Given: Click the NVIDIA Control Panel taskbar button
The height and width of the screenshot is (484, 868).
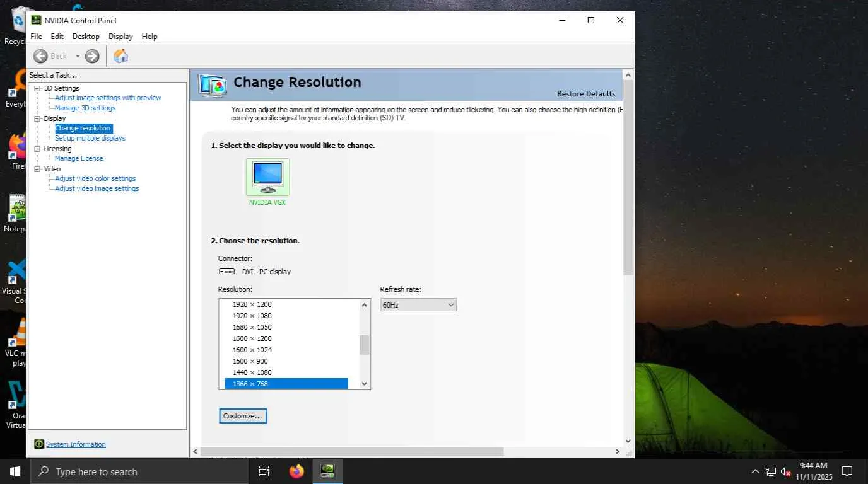Looking at the screenshot, I should [x=327, y=471].
